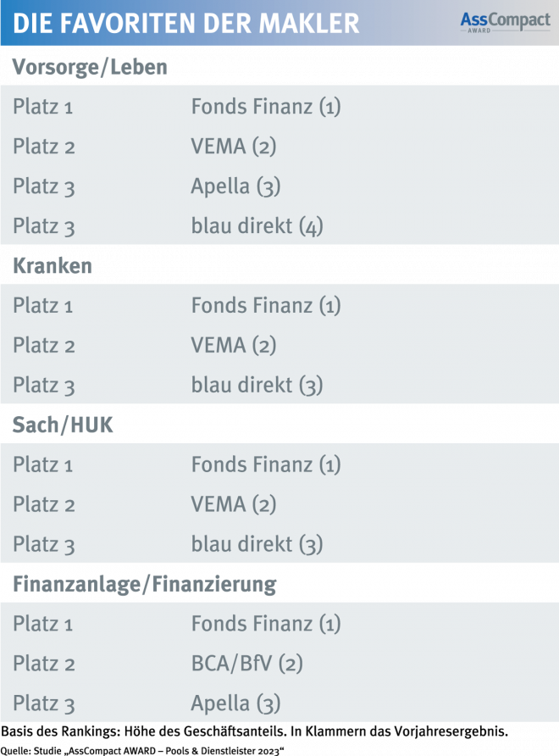The width and height of the screenshot is (559, 756).
Task: Click the AssCompact Award logo
Action: 505,22
